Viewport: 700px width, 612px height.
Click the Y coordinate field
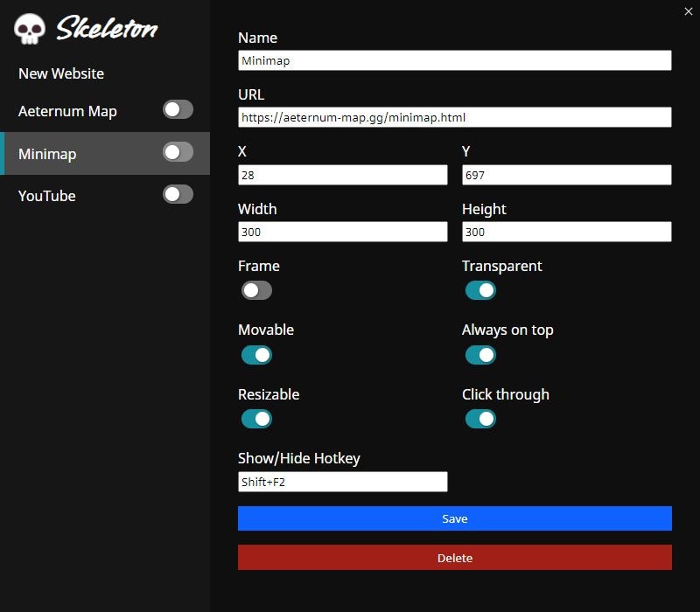click(567, 174)
